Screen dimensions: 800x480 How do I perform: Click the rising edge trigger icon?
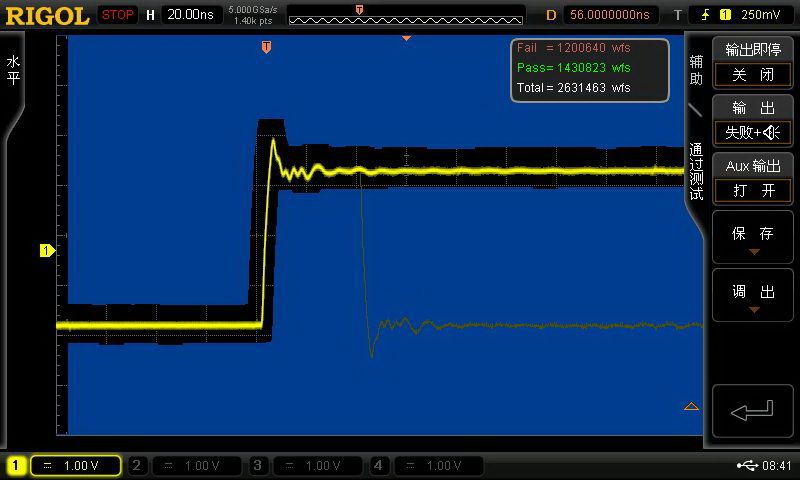tap(705, 15)
